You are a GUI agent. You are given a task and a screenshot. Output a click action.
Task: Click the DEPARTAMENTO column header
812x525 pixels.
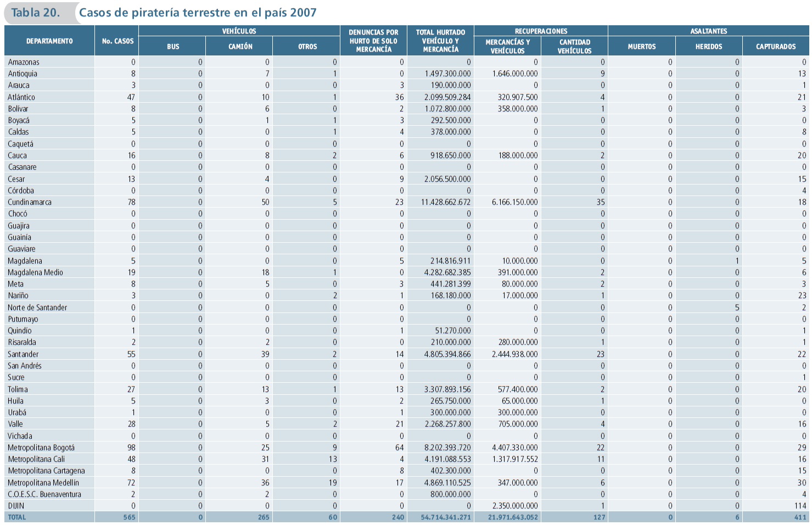coord(49,41)
